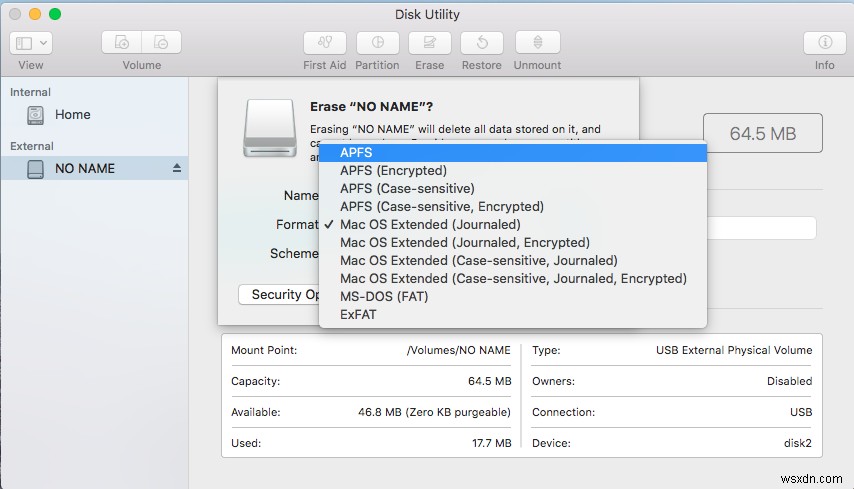Click the Erase toolbar icon
The height and width of the screenshot is (489, 854).
(x=430, y=42)
